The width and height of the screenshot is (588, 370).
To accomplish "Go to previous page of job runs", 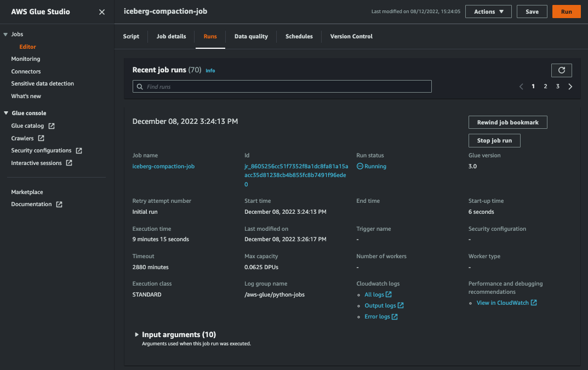I will click(521, 87).
